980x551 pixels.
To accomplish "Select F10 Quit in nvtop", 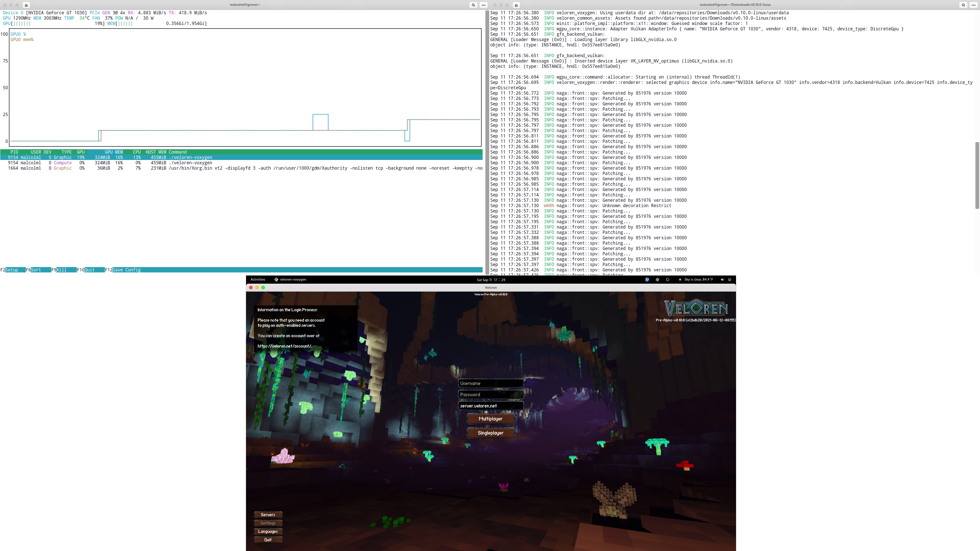I will click(x=91, y=270).
